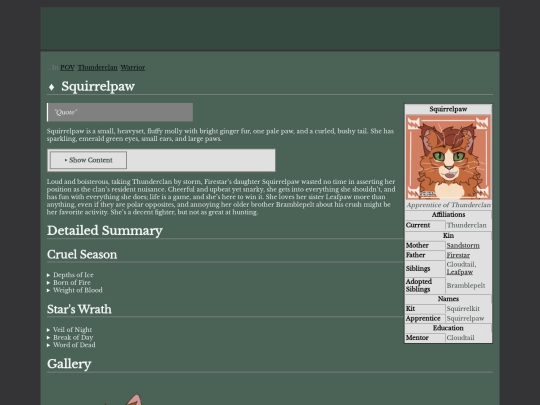Screen dimensions: 540x405
Task: Click Cloudtail in the Siblings row
Action: point(461,264)
